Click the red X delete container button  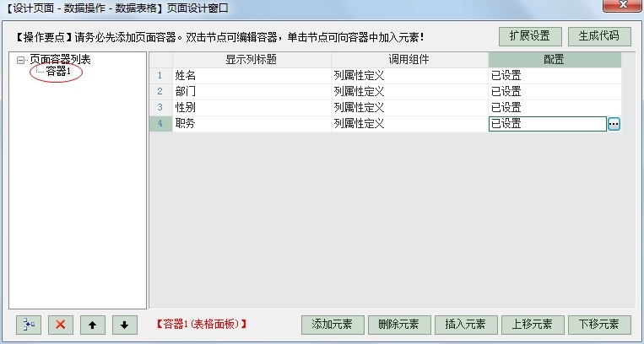[61, 325]
